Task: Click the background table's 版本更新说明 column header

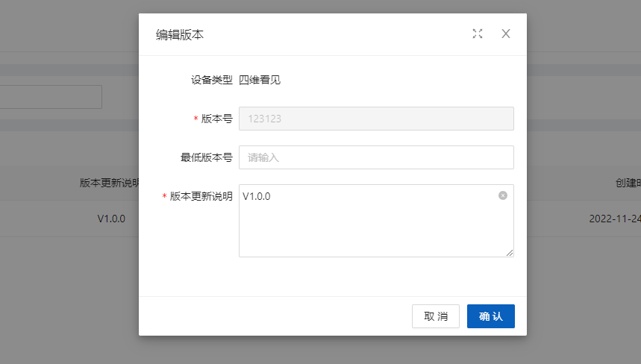Action: [109, 183]
